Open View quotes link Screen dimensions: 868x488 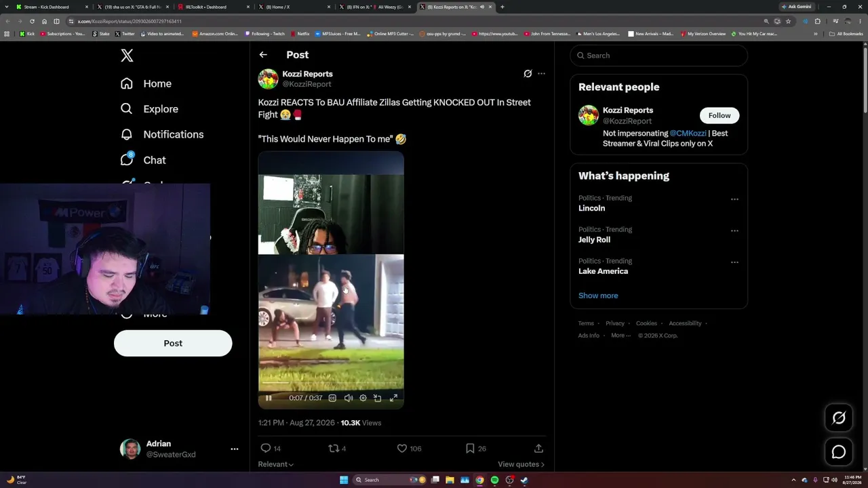pyautogui.click(x=521, y=464)
